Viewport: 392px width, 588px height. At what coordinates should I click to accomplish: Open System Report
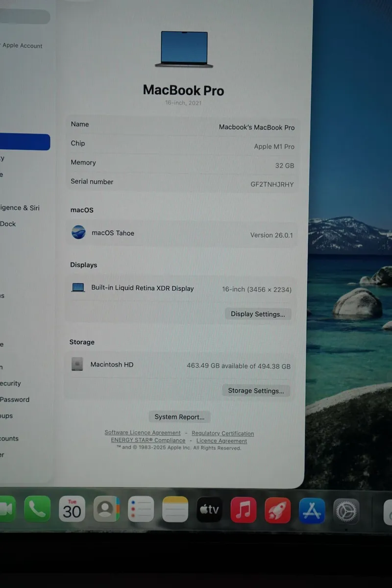pyautogui.click(x=179, y=417)
